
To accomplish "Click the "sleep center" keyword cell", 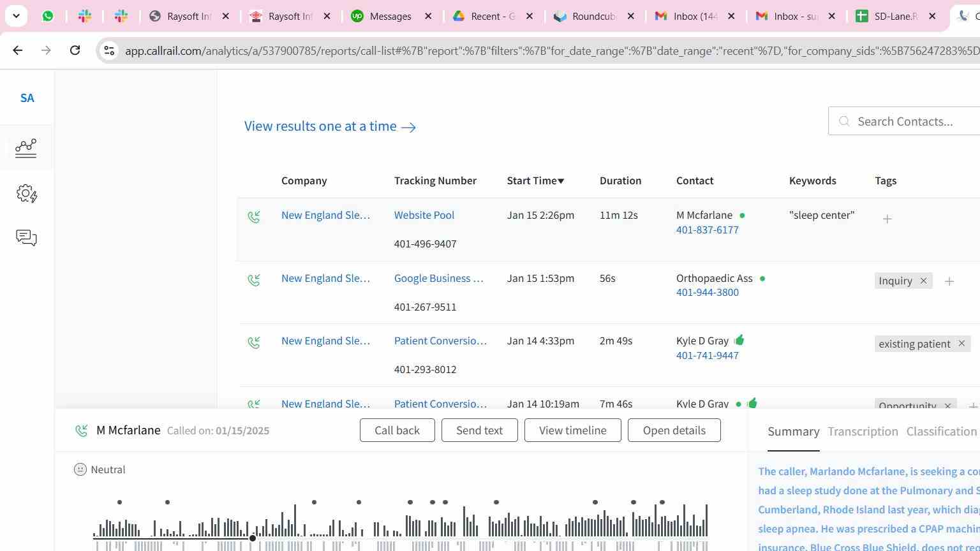I will click(x=821, y=215).
